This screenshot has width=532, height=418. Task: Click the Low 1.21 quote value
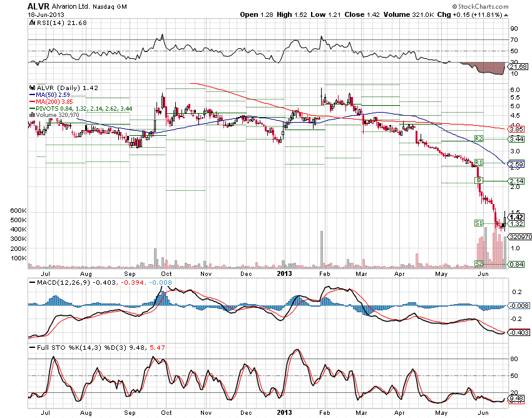[325, 14]
